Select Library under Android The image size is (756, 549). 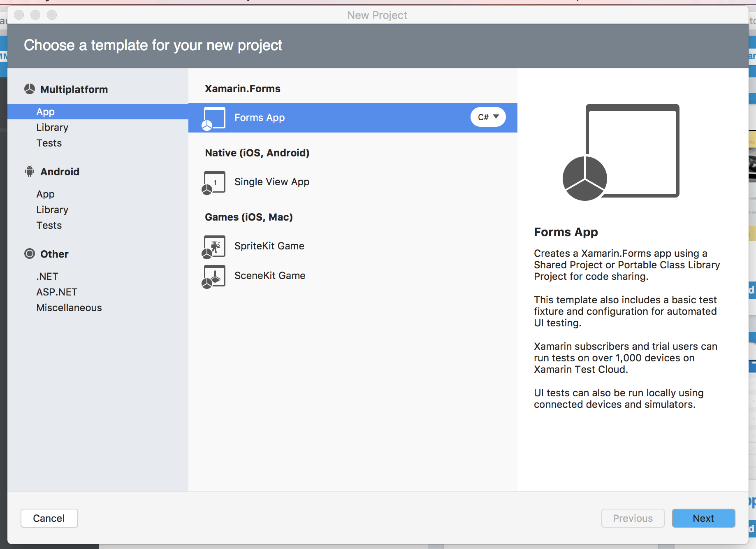coord(52,209)
